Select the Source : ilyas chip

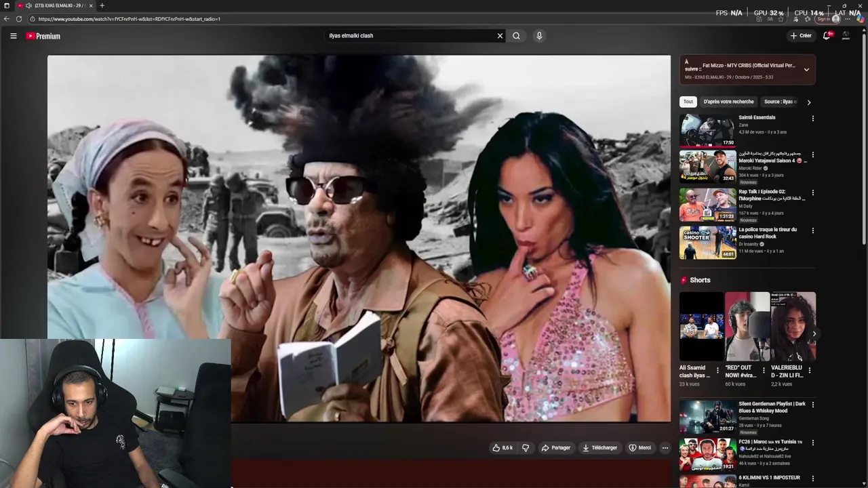point(779,102)
